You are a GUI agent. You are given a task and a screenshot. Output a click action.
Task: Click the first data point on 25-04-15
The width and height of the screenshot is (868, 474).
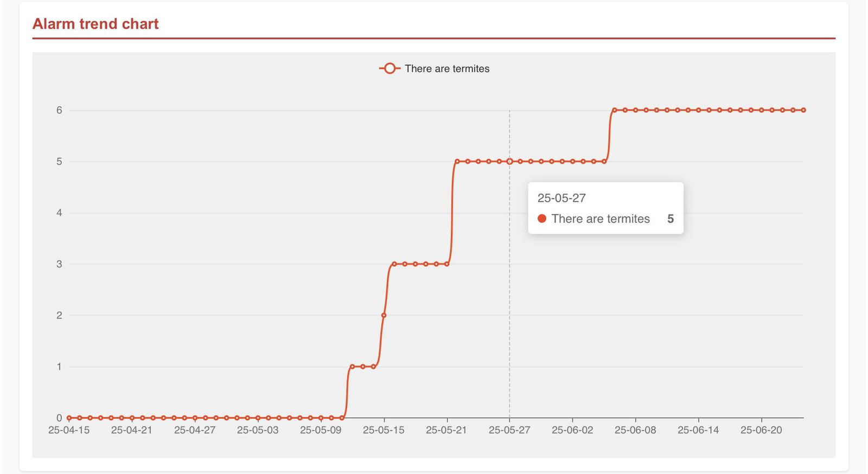(69, 418)
